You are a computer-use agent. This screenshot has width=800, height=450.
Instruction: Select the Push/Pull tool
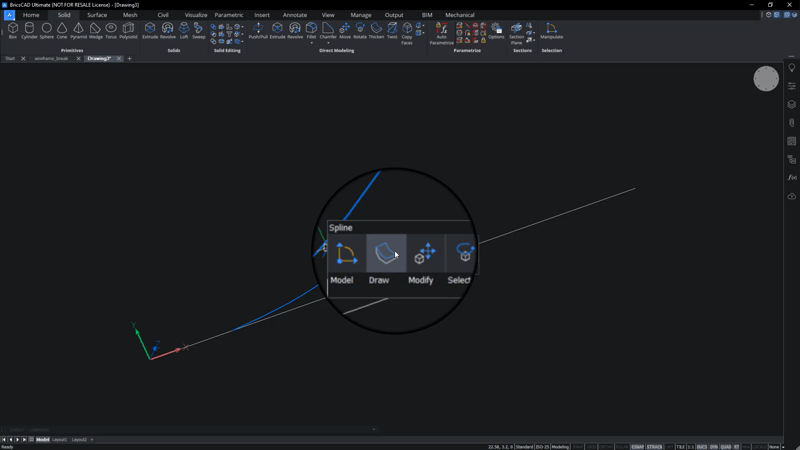pyautogui.click(x=258, y=30)
